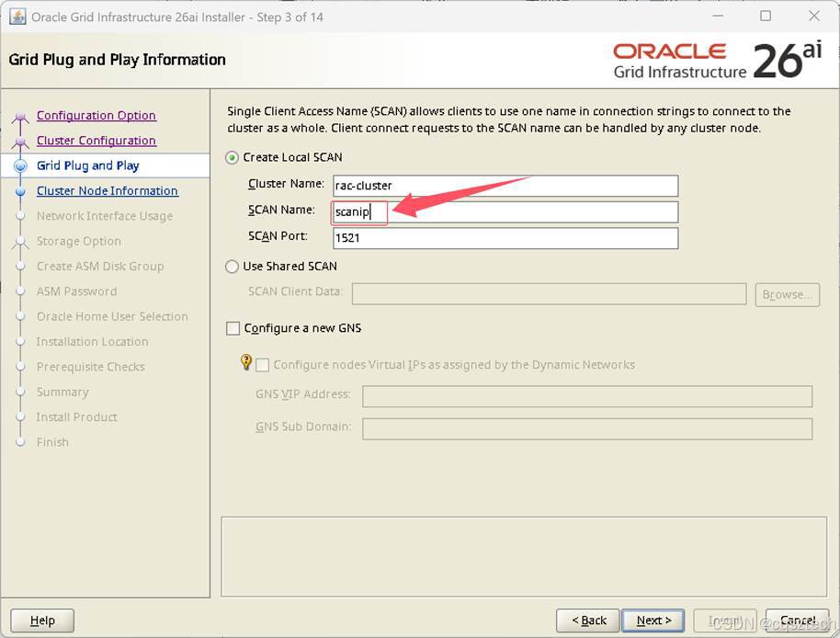This screenshot has height=638, width=840.
Task: Open the Cluster Node Information step link
Action: click(x=108, y=190)
